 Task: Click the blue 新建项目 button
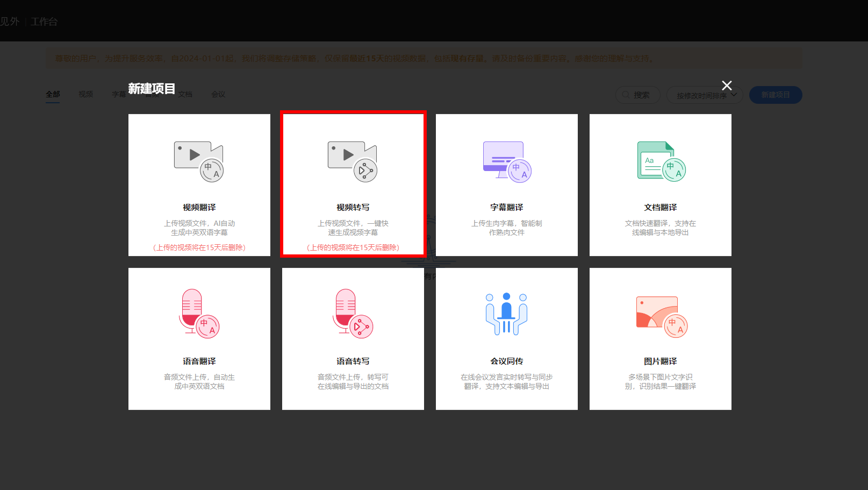[776, 95]
